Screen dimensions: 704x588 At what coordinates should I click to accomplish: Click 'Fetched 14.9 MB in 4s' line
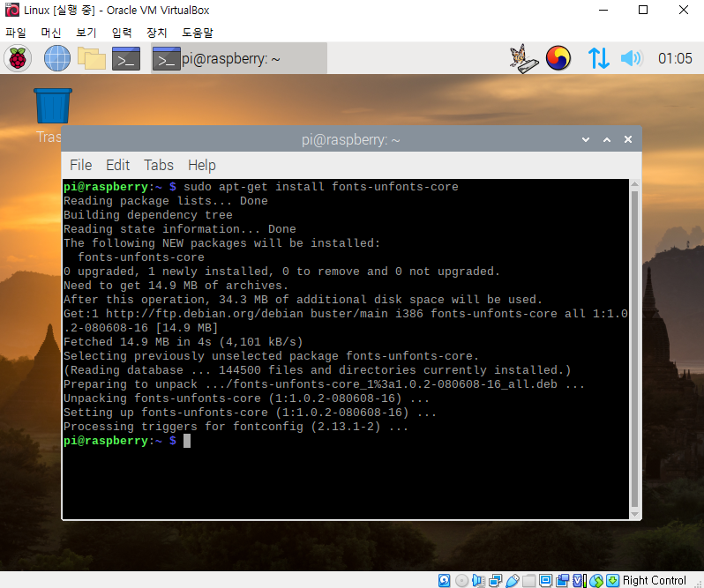(x=183, y=342)
